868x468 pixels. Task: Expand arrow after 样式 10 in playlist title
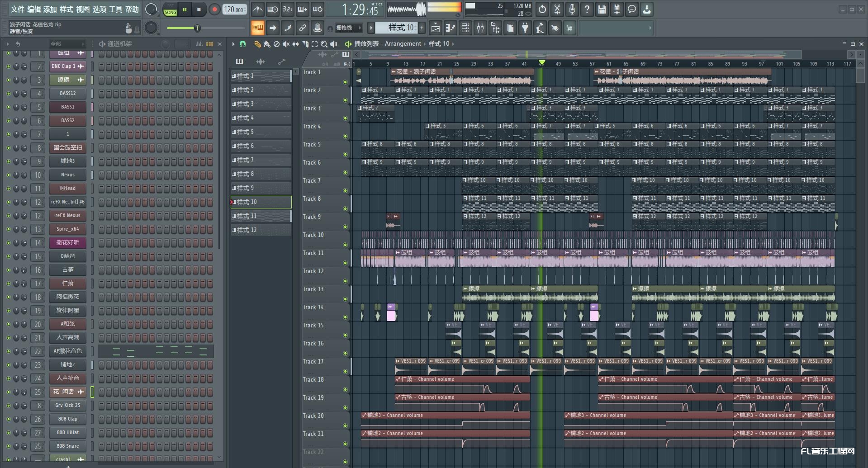point(453,44)
